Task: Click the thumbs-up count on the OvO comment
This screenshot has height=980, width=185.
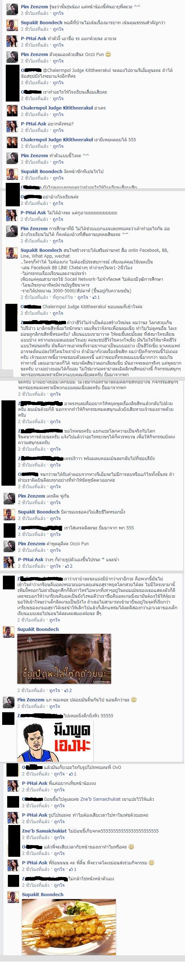Action: [x=72, y=774]
